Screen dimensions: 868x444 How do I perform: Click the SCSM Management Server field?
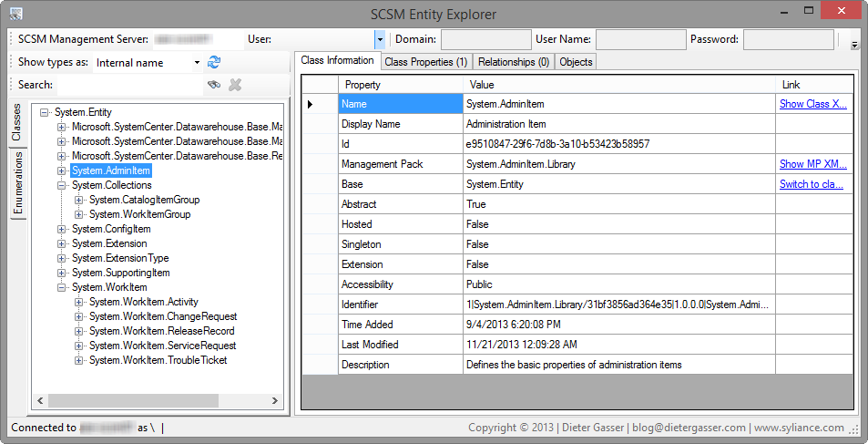tap(197, 39)
